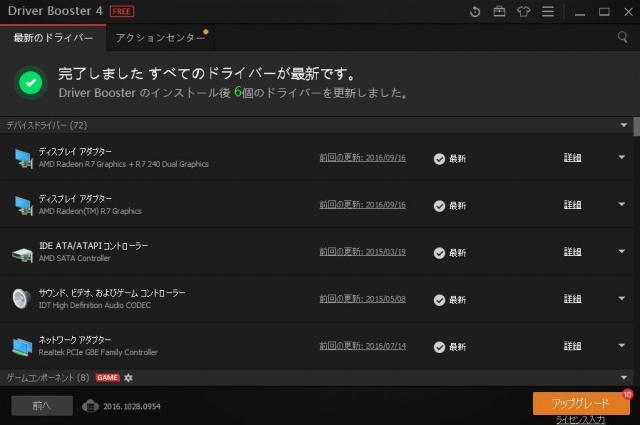Collapse the デバイスドライバー (72) section

(x=624, y=125)
